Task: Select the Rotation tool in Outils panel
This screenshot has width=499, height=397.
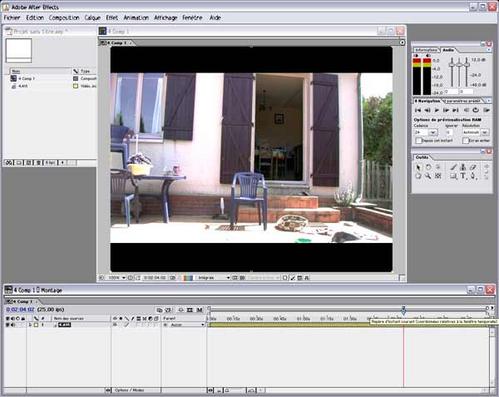Action: [x=428, y=167]
